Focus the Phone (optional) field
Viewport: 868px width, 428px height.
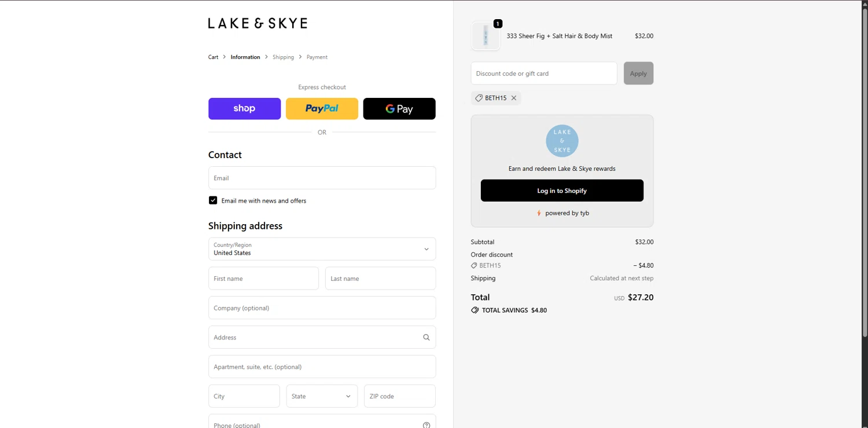[322, 422]
